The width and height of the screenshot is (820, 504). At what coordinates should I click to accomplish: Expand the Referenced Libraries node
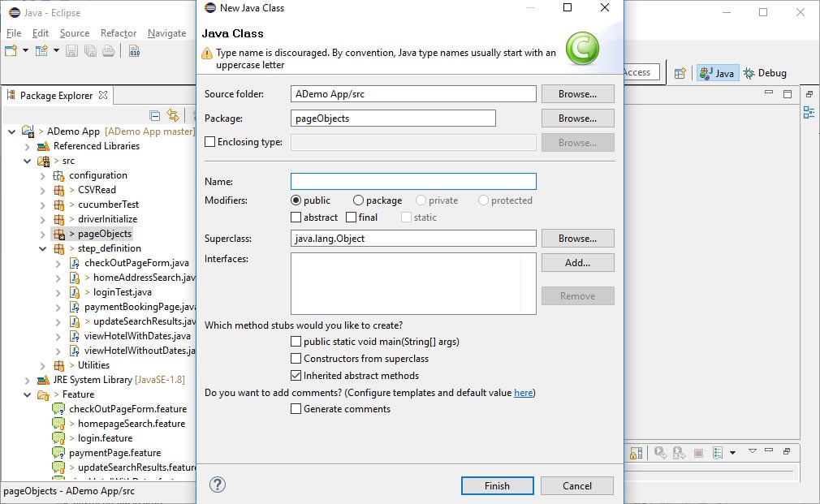[x=27, y=146]
